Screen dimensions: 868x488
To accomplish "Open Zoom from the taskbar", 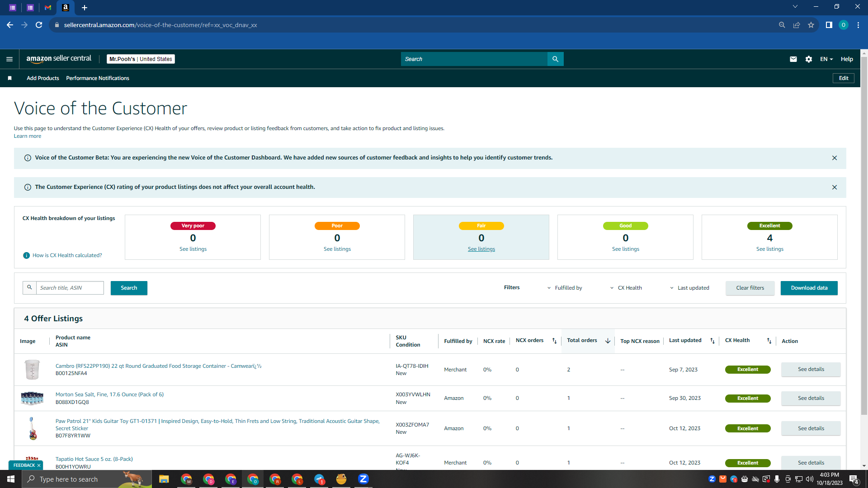I will tap(363, 479).
